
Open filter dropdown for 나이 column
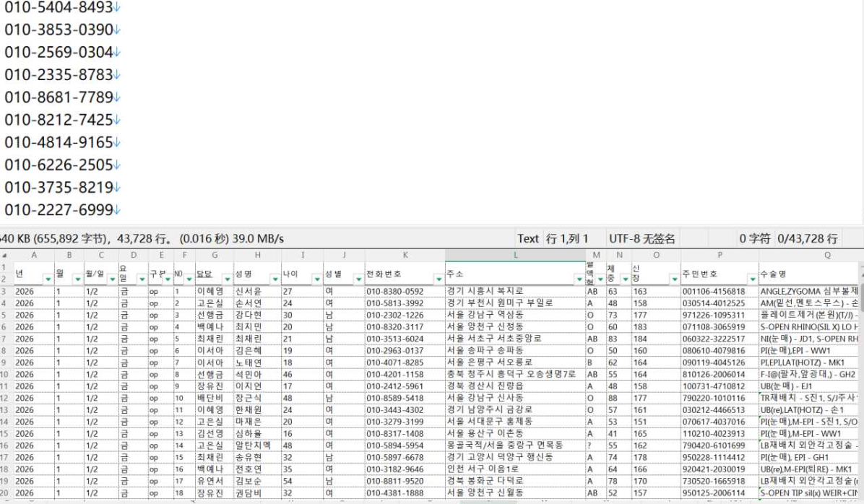pos(317,279)
